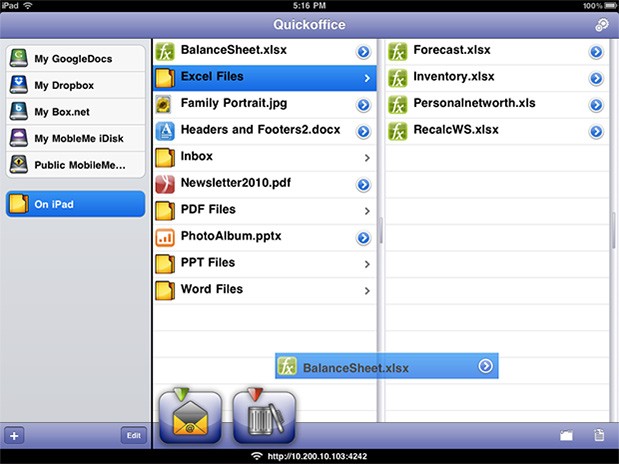
Task: Open details arrow for PhotoAlbum.pptx
Action: tap(364, 238)
